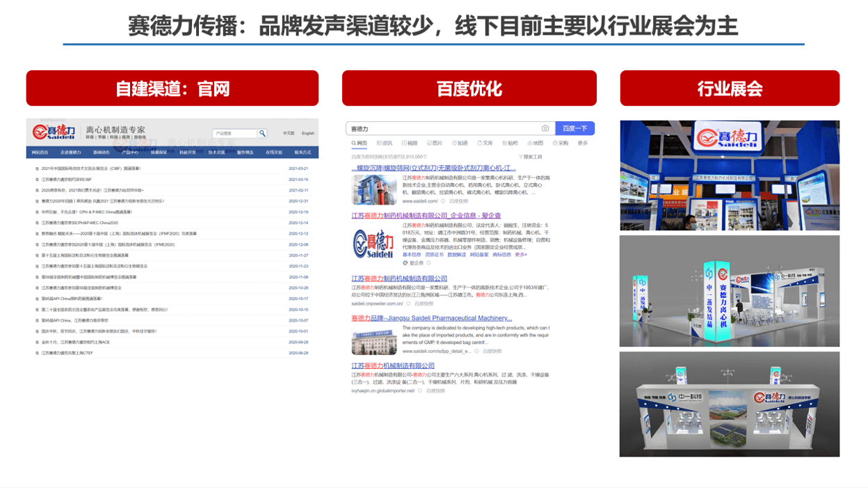Click the Saideli logo on the official website header
This screenshot has width=868, height=488.
point(54,132)
